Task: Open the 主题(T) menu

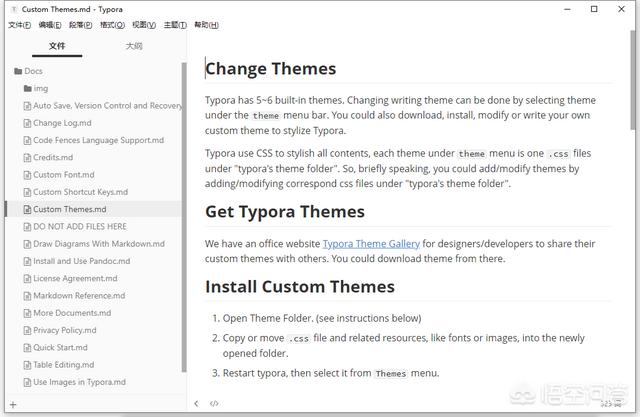Action: click(175, 25)
